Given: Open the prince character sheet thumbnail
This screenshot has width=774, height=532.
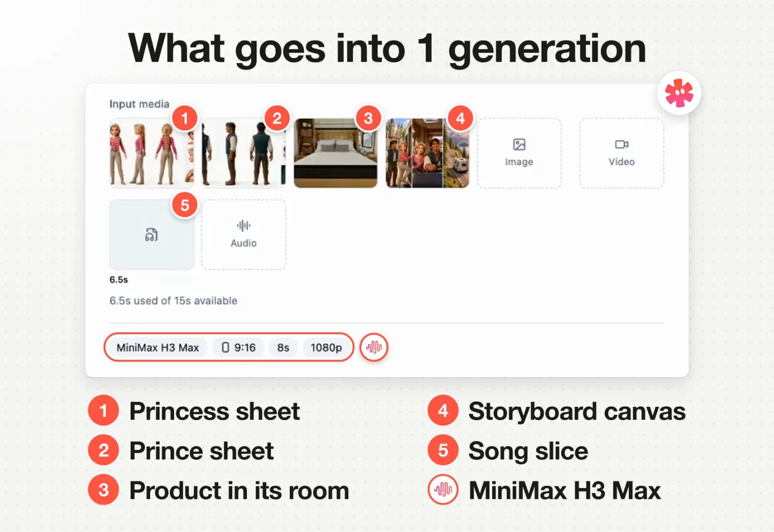Looking at the screenshot, I should pos(243,153).
